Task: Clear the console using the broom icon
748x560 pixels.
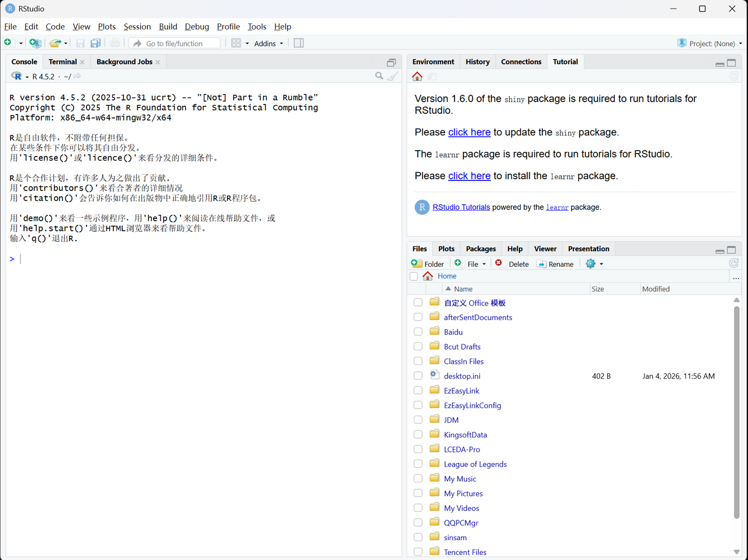Action: pos(392,76)
